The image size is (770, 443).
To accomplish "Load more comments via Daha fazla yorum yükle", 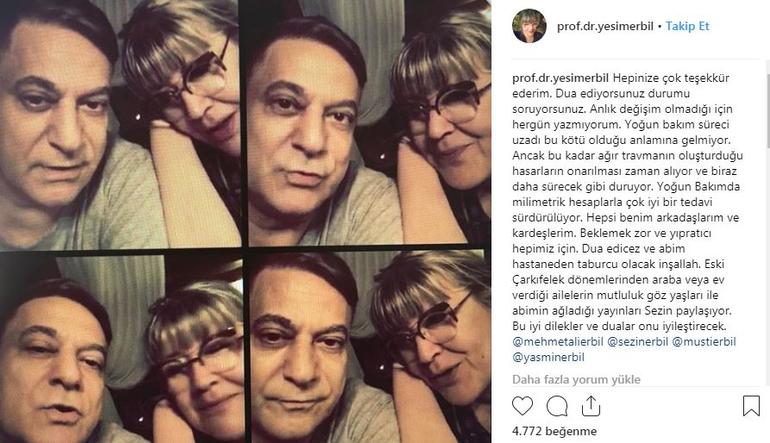I will [x=576, y=379].
